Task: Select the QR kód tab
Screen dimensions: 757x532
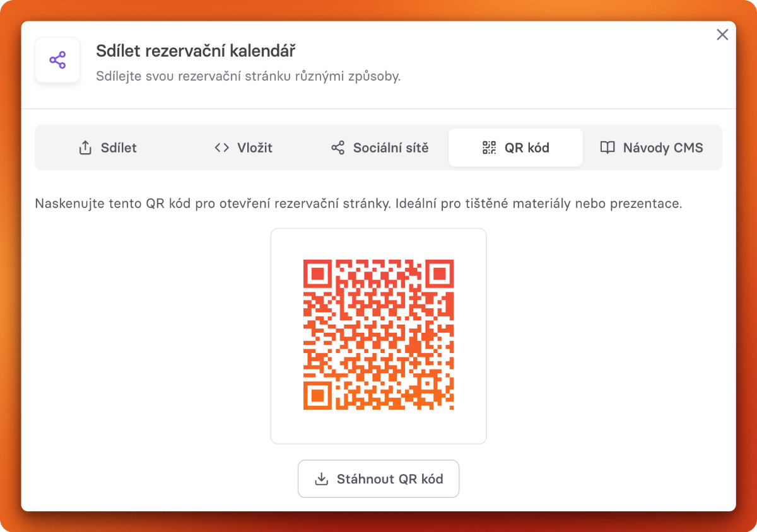Action: click(515, 148)
